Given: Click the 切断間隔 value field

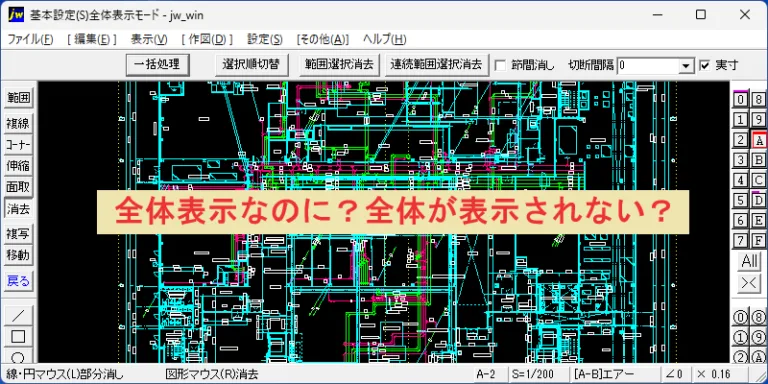Looking at the screenshot, I should 648,65.
